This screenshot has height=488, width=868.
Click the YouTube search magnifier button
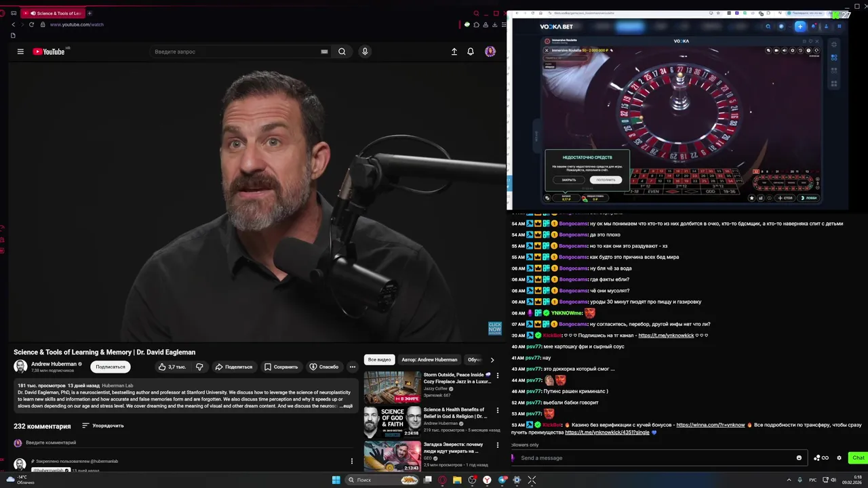pyautogui.click(x=342, y=52)
